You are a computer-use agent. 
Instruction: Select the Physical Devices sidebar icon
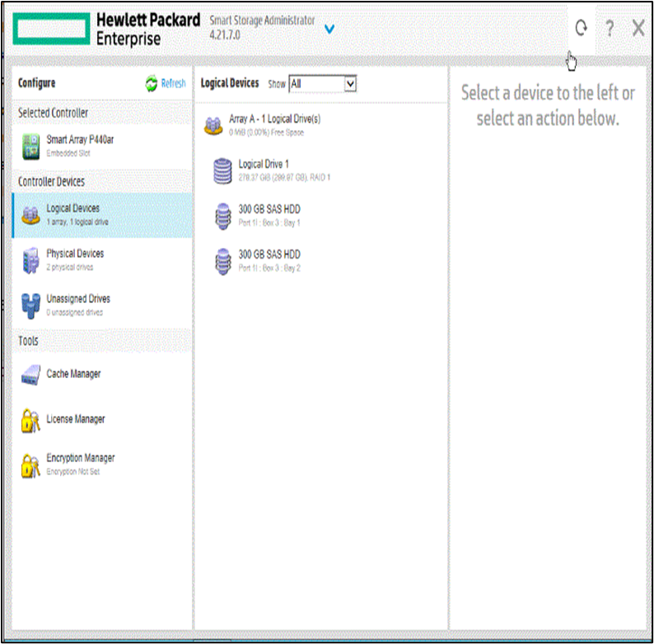30,260
